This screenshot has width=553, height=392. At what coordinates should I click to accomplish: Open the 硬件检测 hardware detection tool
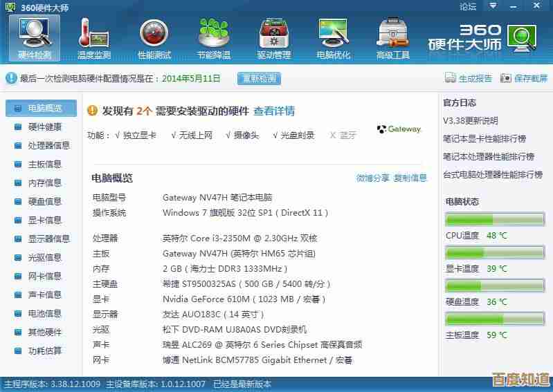tap(35, 39)
